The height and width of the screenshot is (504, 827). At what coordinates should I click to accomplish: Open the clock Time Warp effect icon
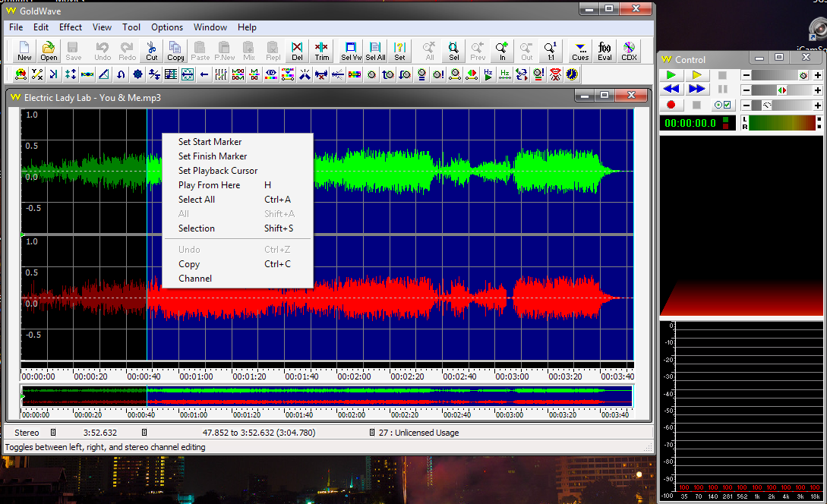pos(572,74)
